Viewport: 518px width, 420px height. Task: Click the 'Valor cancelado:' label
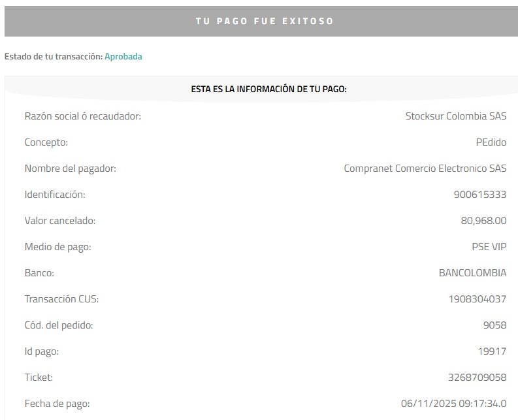pos(60,221)
